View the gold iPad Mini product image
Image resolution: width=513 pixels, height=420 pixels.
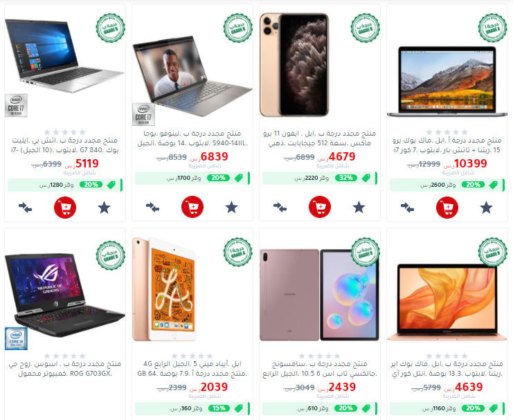click(x=165, y=289)
